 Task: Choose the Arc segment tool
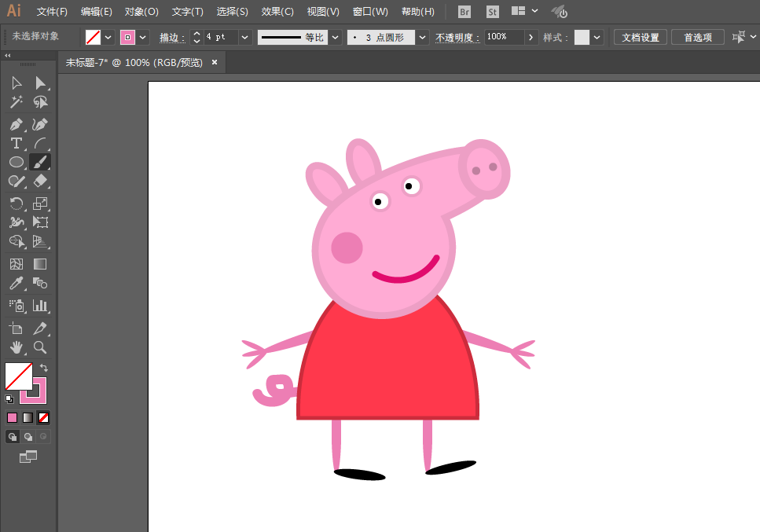40,144
